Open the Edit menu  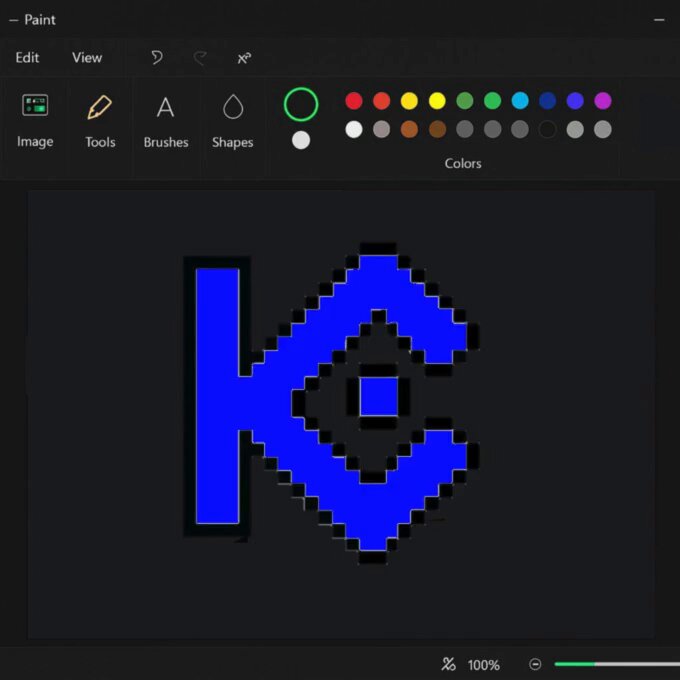click(27, 58)
